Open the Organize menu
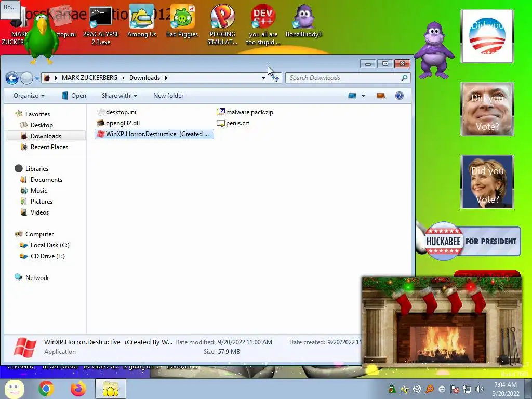This screenshot has height=399, width=532. coord(29,96)
